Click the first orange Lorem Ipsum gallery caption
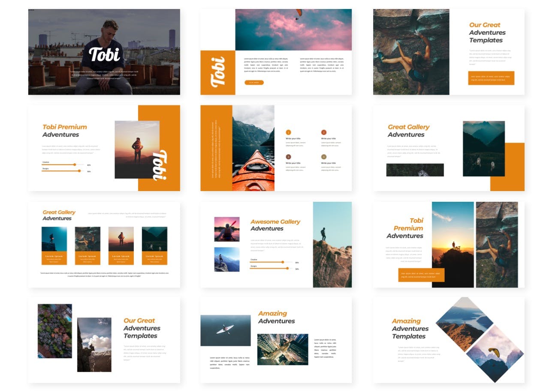The width and height of the screenshot is (549, 392). point(54,258)
